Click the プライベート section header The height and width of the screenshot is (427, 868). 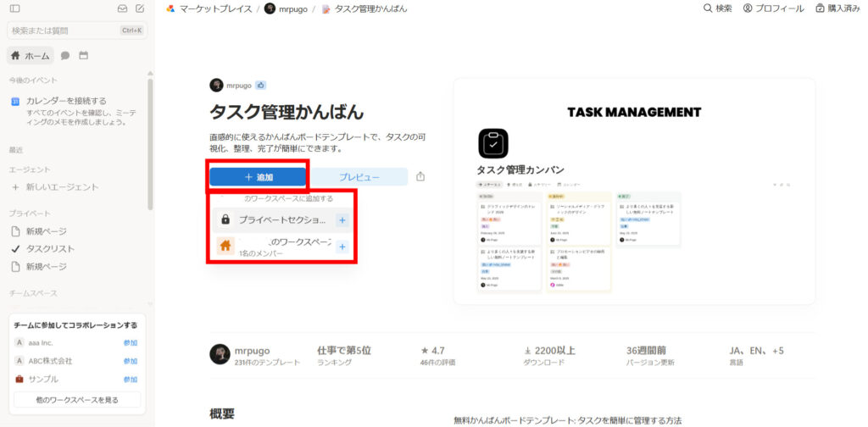pyautogui.click(x=30, y=213)
